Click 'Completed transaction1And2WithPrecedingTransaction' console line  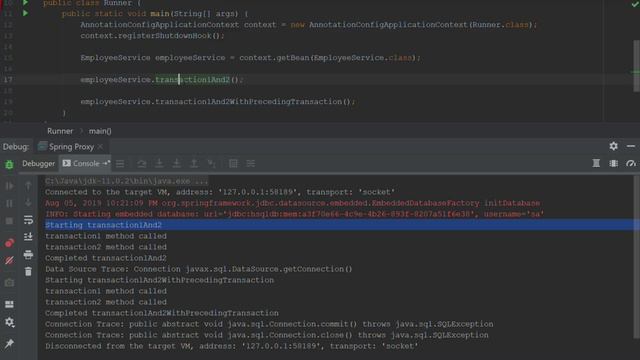click(162, 313)
